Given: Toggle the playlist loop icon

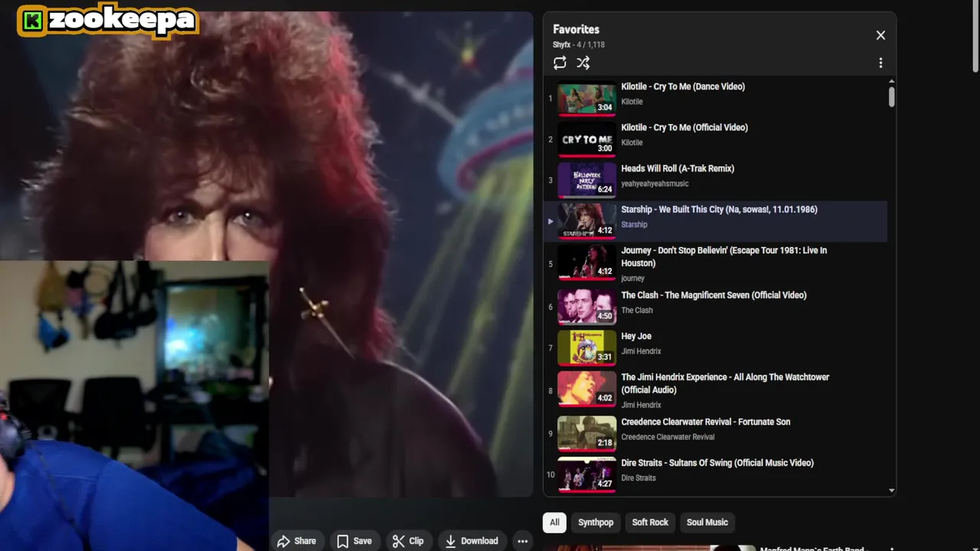Looking at the screenshot, I should pyautogui.click(x=560, y=63).
